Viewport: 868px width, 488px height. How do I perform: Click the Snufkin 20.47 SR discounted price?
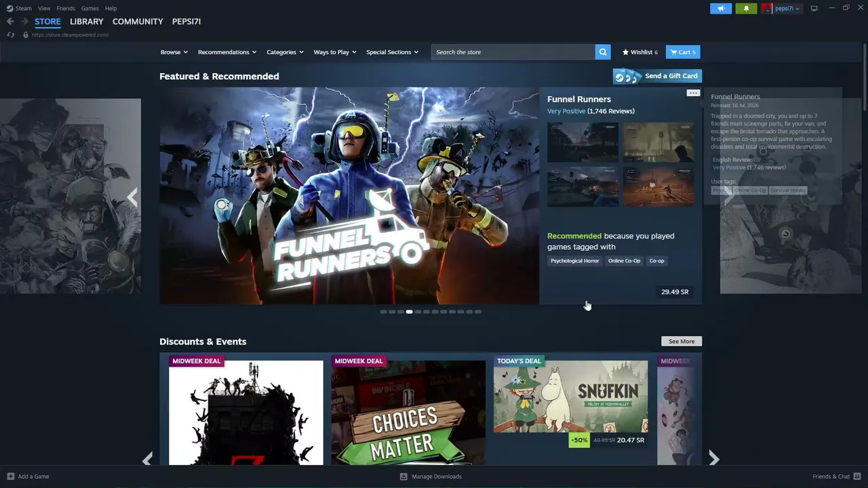[x=631, y=441]
